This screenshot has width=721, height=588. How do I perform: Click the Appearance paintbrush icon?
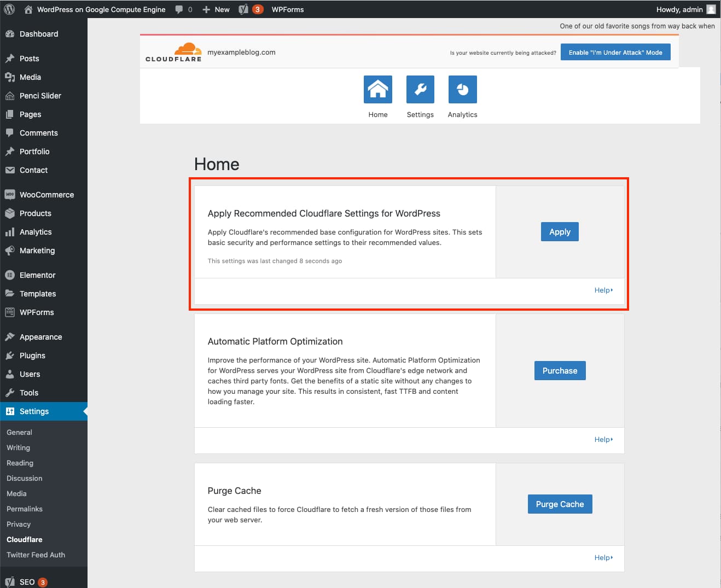point(10,337)
